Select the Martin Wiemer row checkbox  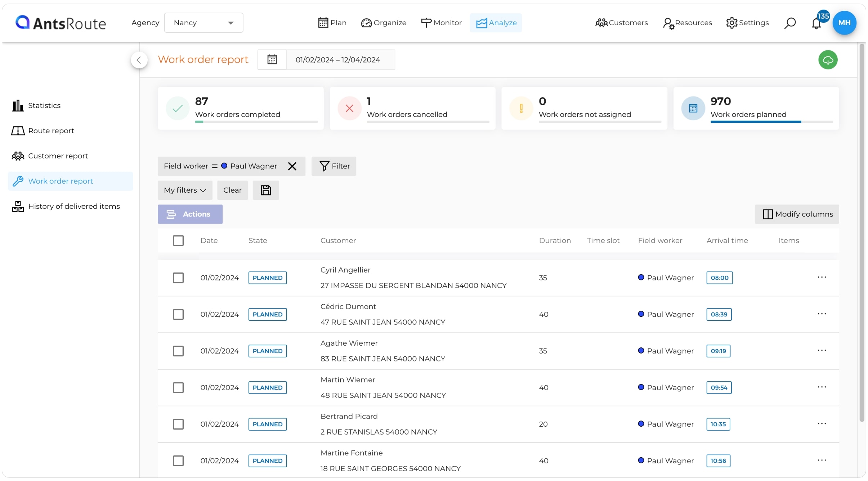click(178, 387)
